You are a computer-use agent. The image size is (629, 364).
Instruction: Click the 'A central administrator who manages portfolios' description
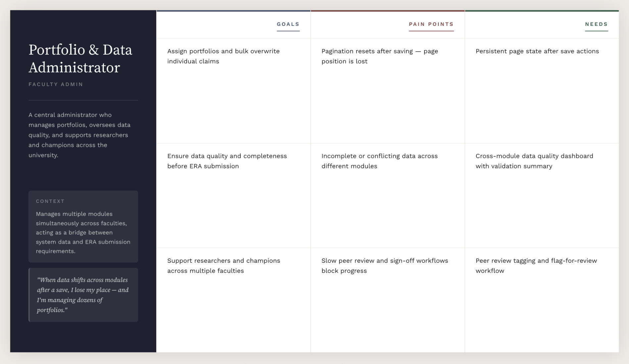(79, 135)
